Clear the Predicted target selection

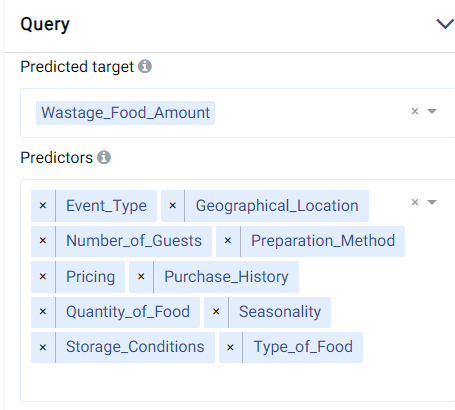pyautogui.click(x=415, y=111)
